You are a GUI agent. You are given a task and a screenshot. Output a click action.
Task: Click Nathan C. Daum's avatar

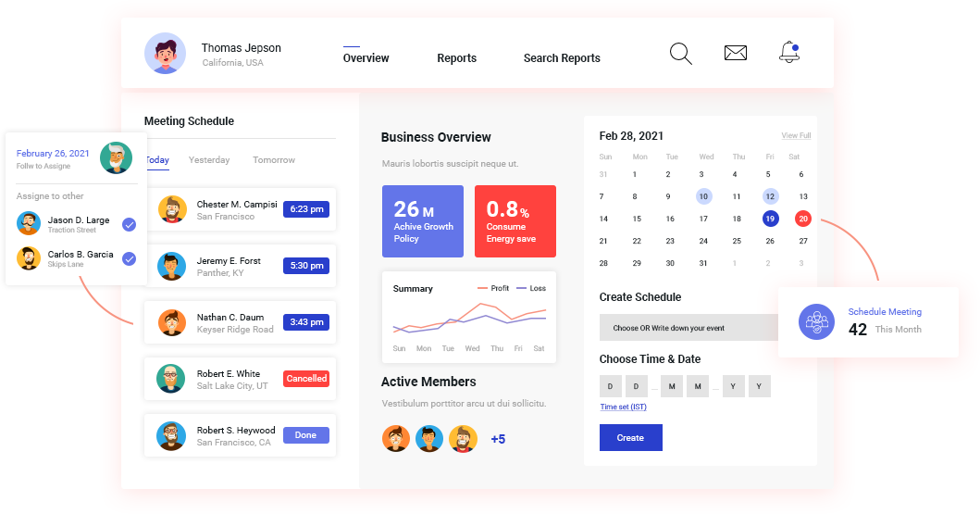point(172,322)
